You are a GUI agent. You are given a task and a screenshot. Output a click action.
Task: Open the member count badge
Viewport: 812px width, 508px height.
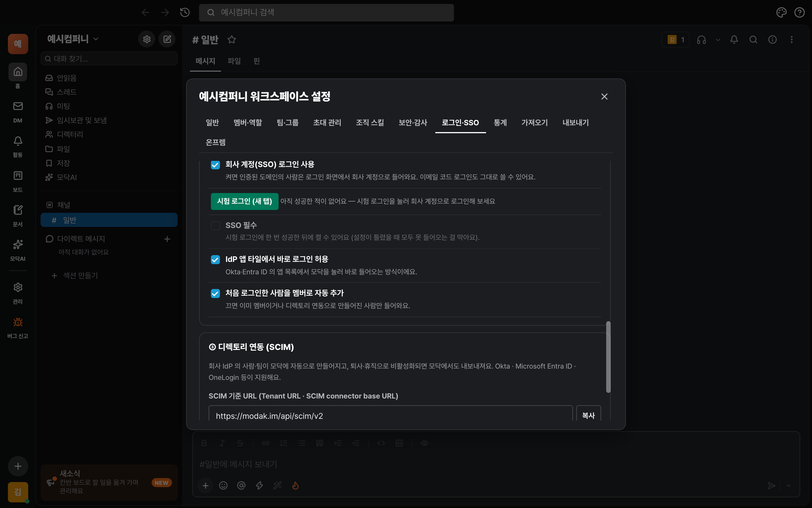pos(675,40)
